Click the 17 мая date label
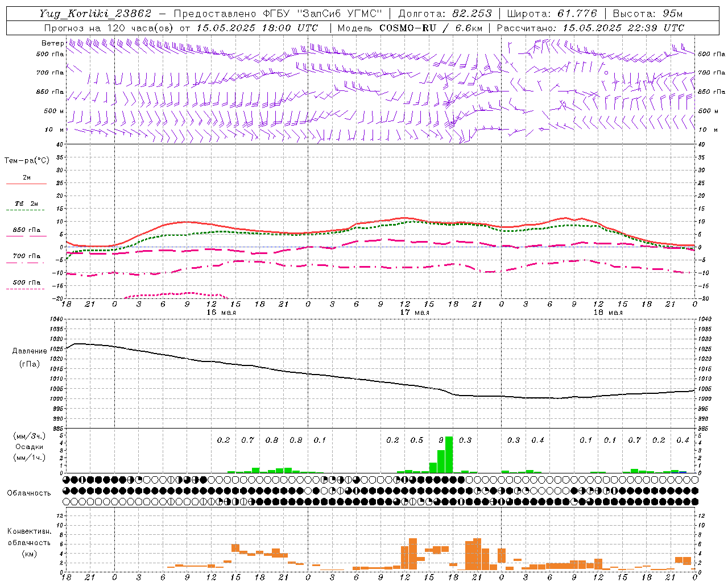The width and height of the screenshot is (728, 582). click(415, 313)
